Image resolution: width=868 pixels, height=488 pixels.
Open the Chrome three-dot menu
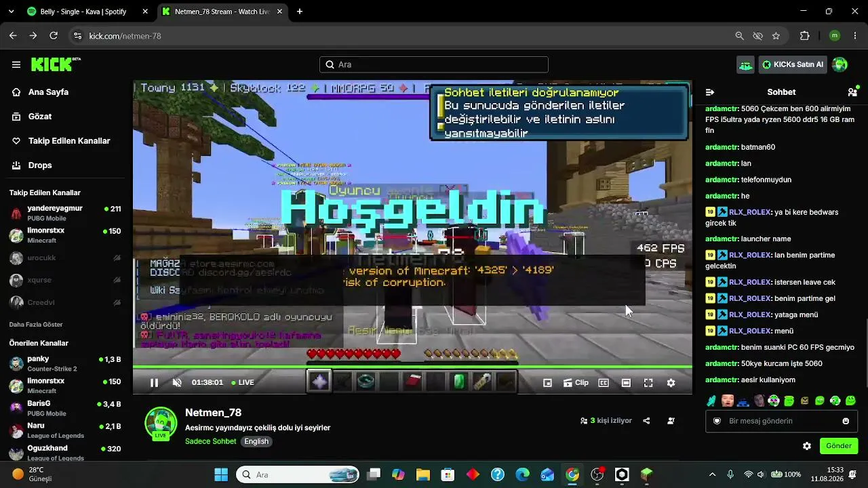(855, 36)
